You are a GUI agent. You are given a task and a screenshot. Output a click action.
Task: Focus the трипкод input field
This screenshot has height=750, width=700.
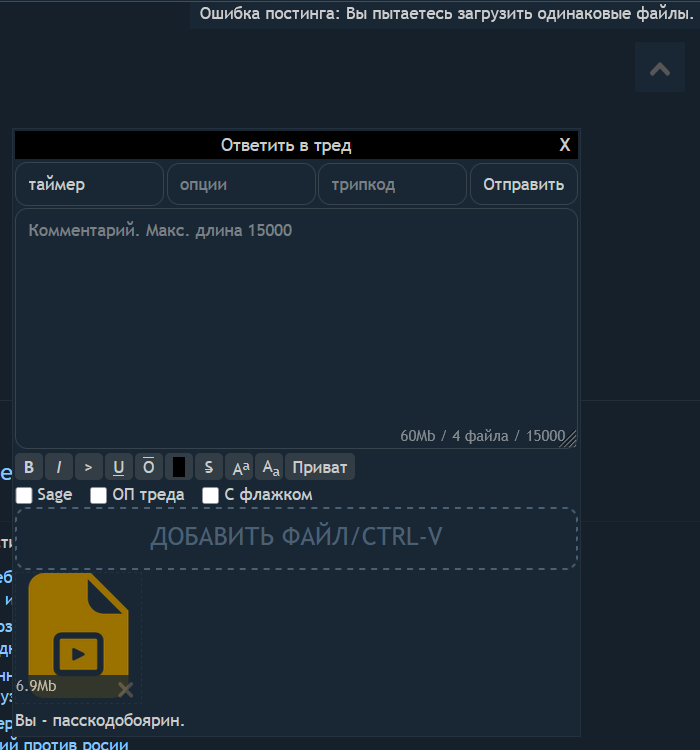click(392, 184)
